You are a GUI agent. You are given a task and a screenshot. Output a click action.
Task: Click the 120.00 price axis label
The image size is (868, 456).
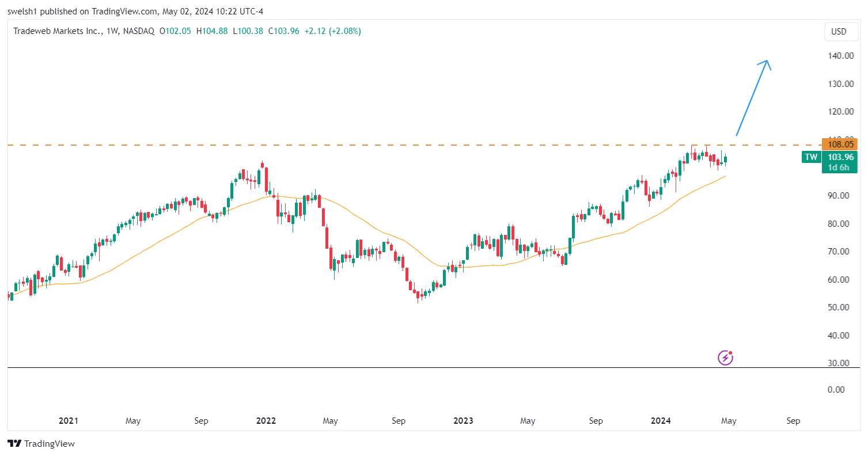click(841, 112)
